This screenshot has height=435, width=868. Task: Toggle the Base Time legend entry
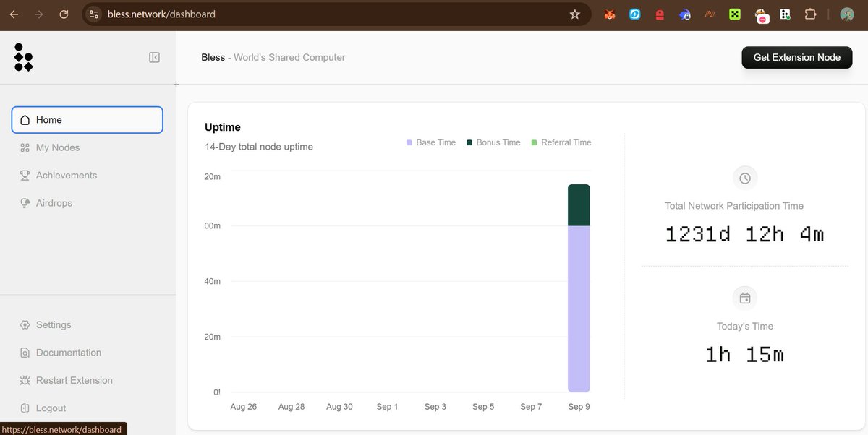click(x=431, y=142)
